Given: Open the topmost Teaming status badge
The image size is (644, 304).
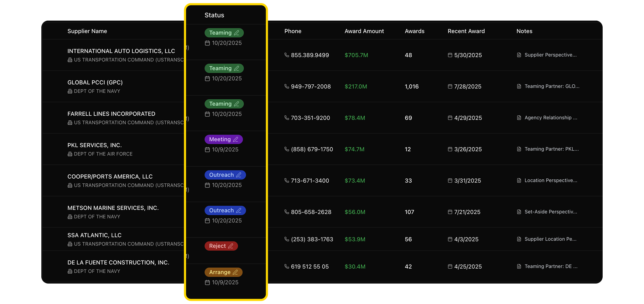Looking at the screenshot, I should tap(224, 33).
